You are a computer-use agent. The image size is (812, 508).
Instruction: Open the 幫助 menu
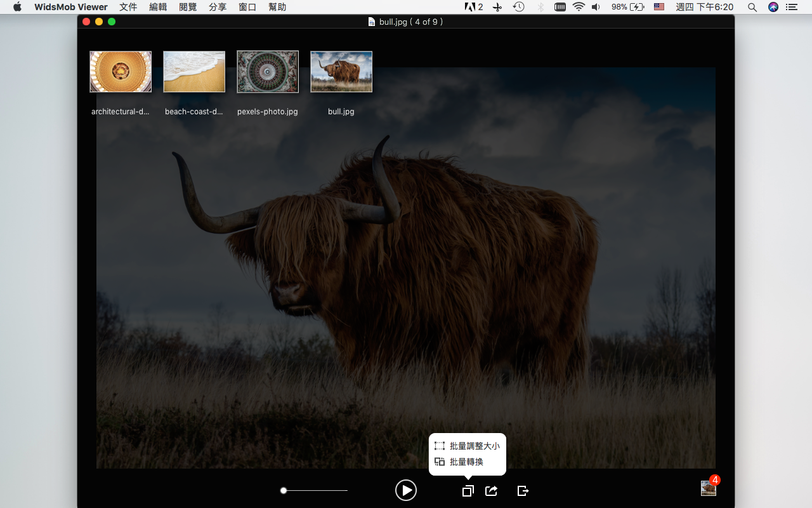pyautogui.click(x=277, y=7)
